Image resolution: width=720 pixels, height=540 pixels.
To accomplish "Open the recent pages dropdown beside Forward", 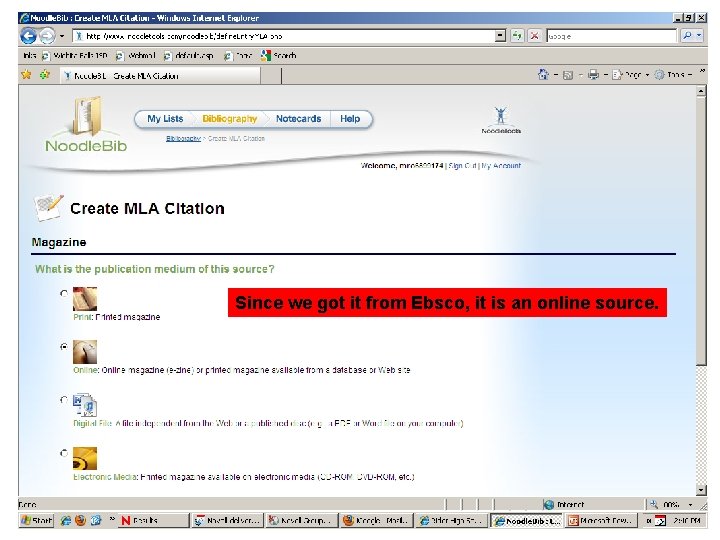I will pyautogui.click(x=62, y=36).
